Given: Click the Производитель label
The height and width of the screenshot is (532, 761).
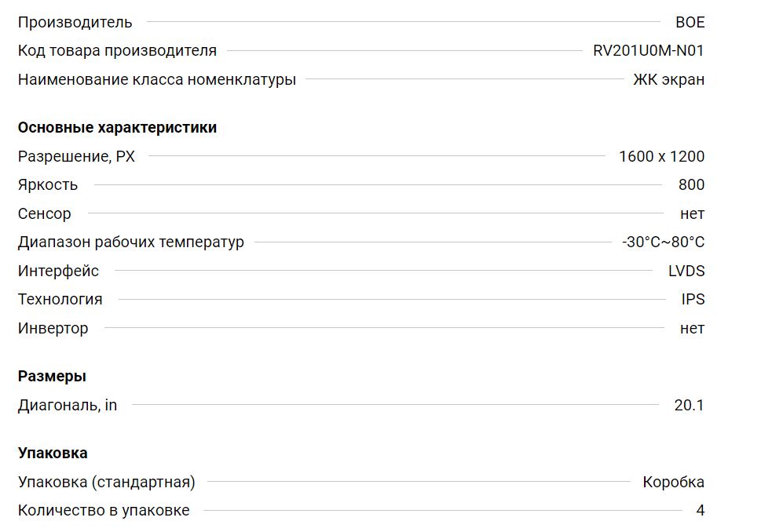Looking at the screenshot, I should pyautogui.click(x=75, y=22).
